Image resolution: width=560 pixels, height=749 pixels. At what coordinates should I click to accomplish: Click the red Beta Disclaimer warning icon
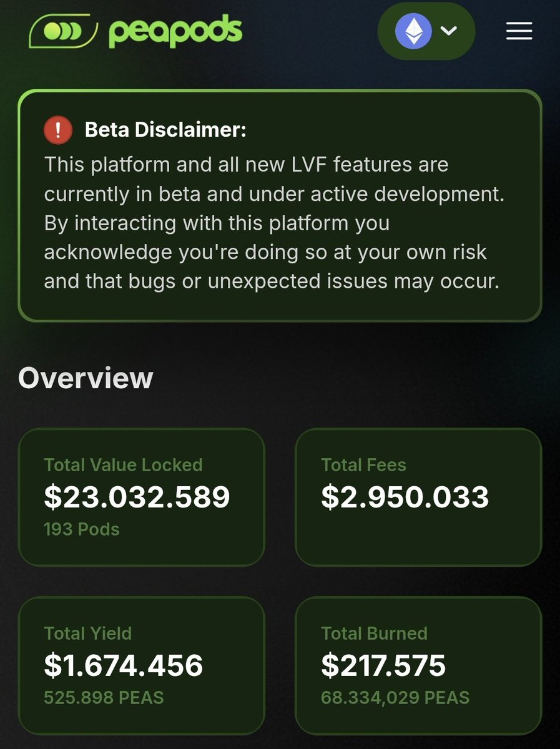[x=59, y=130]
